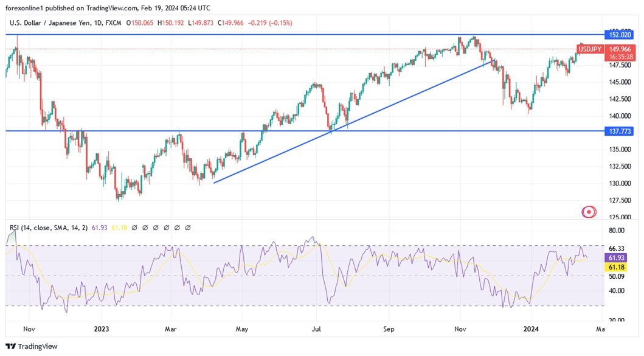The height and width of the screenshot is (356, 644).
Task: Click the bullseye target icon near the price scale
Action: 588,212
